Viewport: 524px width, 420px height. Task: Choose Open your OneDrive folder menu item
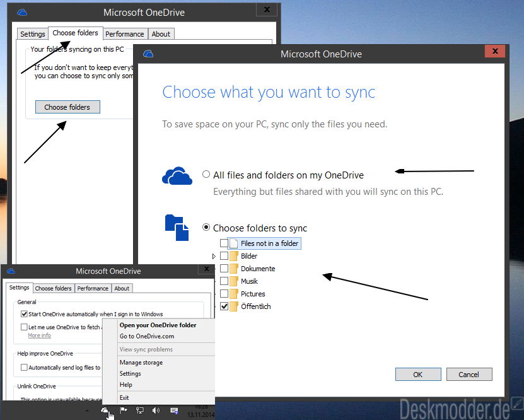click(x=158, y=325)
